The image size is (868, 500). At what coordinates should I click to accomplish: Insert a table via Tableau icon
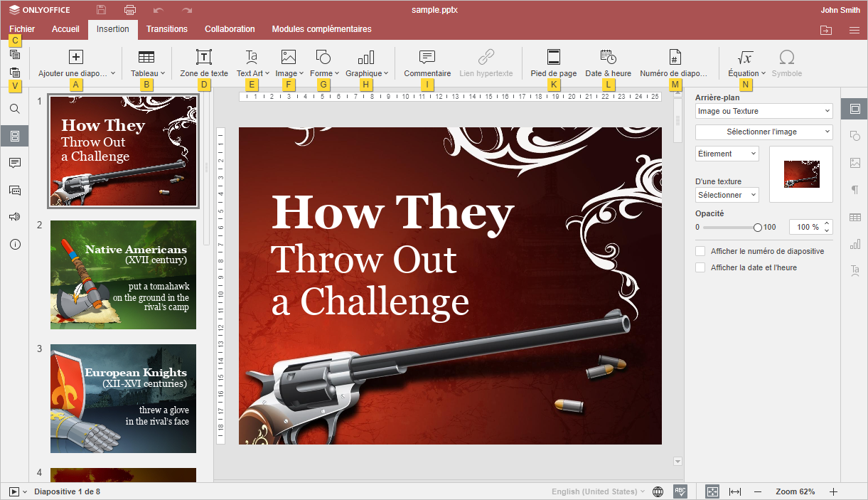click(146, 58)
